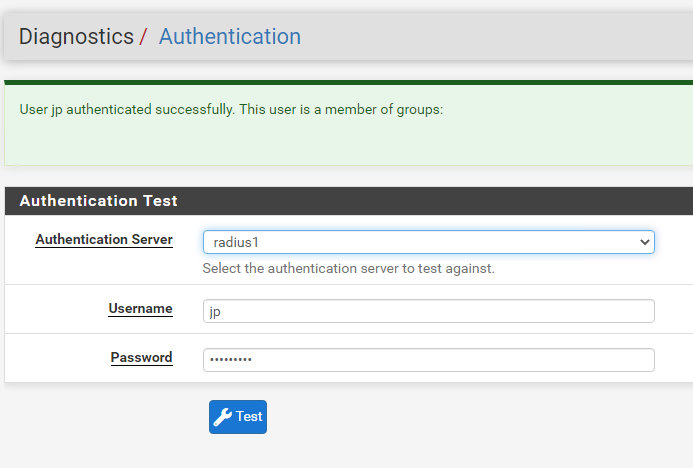Click the Password field label
693x468 pixels.
141,358
